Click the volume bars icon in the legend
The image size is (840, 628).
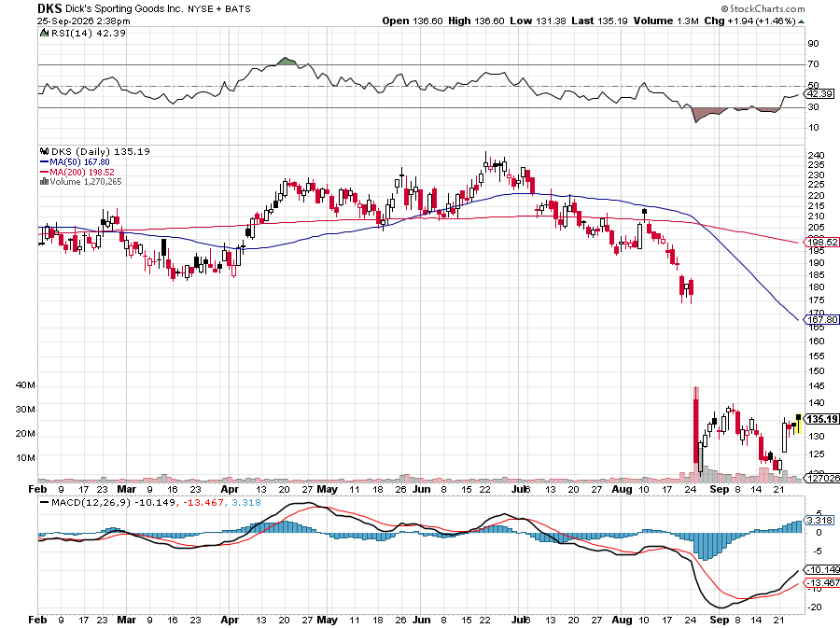[x=44, y=182]
